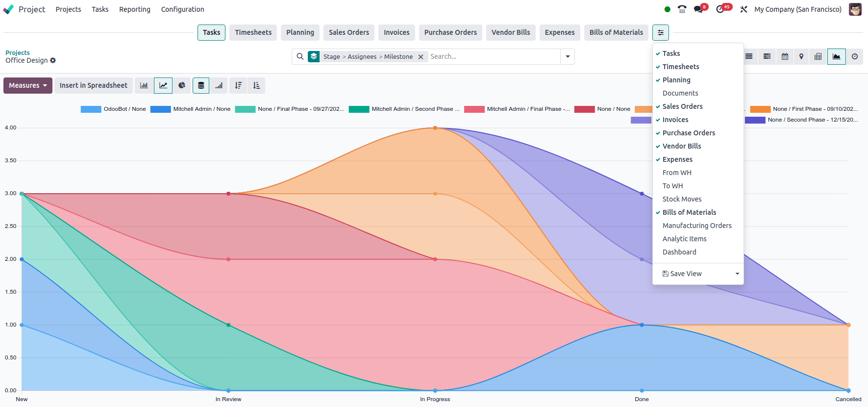Switch to the map view
The image size is (868, 407).
(801, 57)
